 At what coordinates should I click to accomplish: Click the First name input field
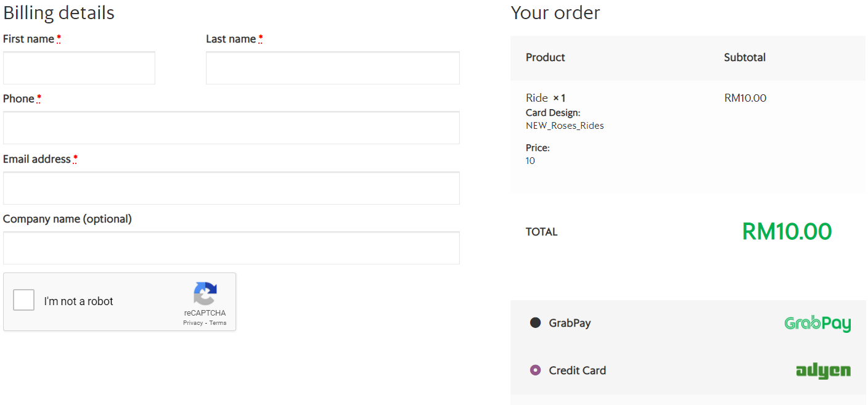click(79, 68)
